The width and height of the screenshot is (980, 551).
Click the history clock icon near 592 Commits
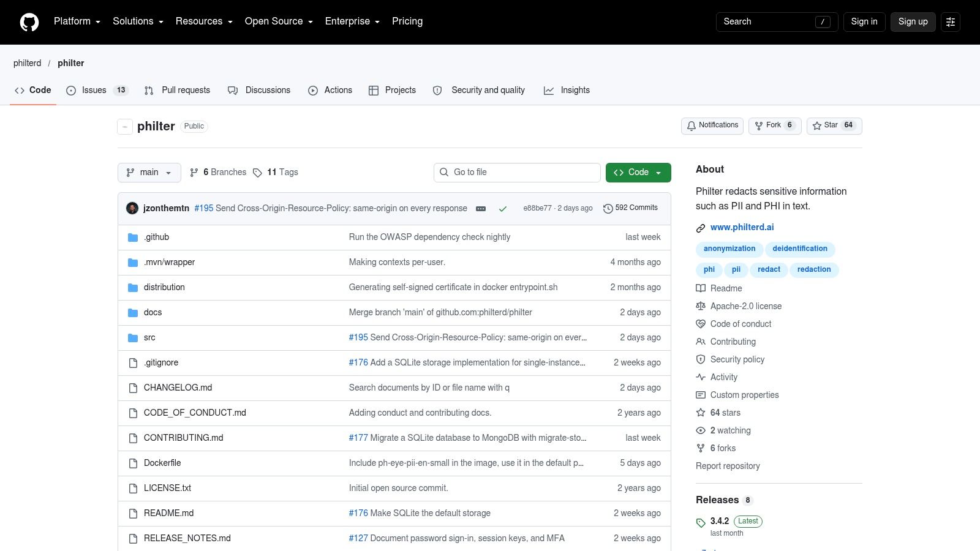point(608,209)
